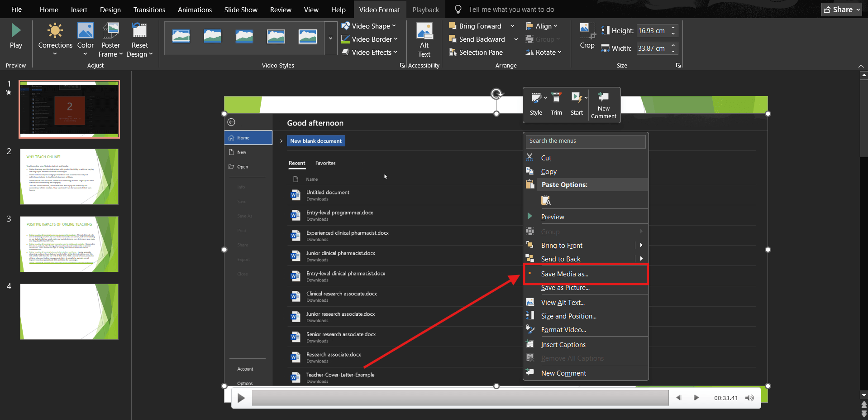Open the Corrections adjustment tool
The image size is (868, 420).
click(x=55, y=39)
